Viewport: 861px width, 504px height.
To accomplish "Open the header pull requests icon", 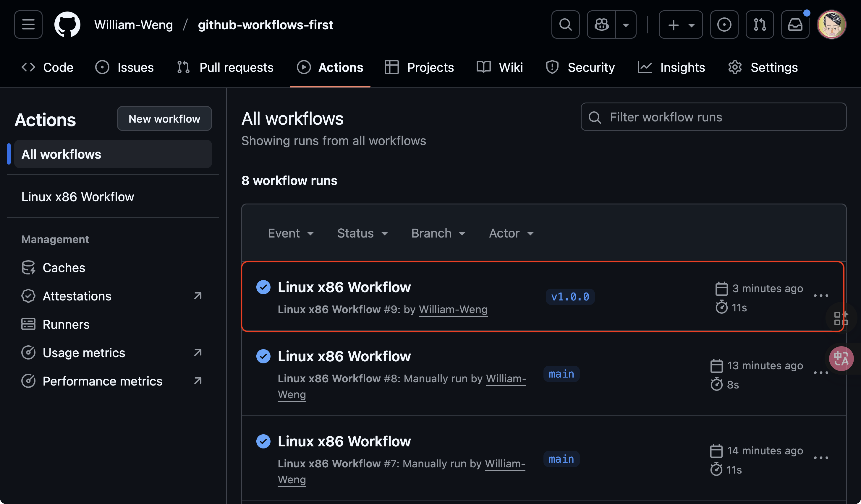I will (x=759, y=25).
